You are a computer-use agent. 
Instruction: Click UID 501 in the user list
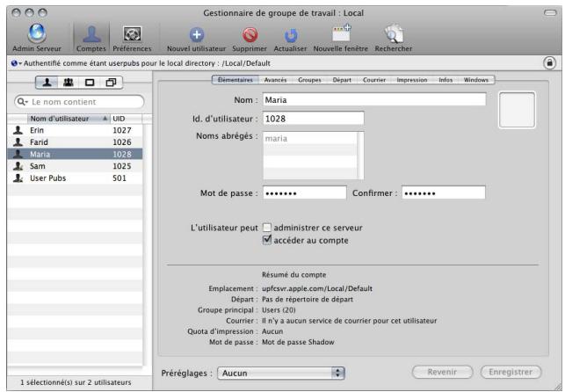[x=120, y=178]
